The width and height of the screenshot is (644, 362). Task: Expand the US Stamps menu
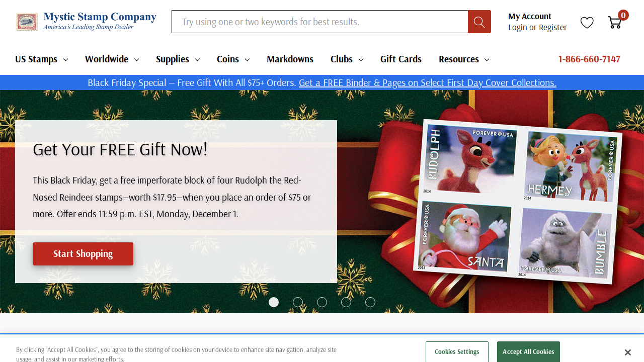42,59
